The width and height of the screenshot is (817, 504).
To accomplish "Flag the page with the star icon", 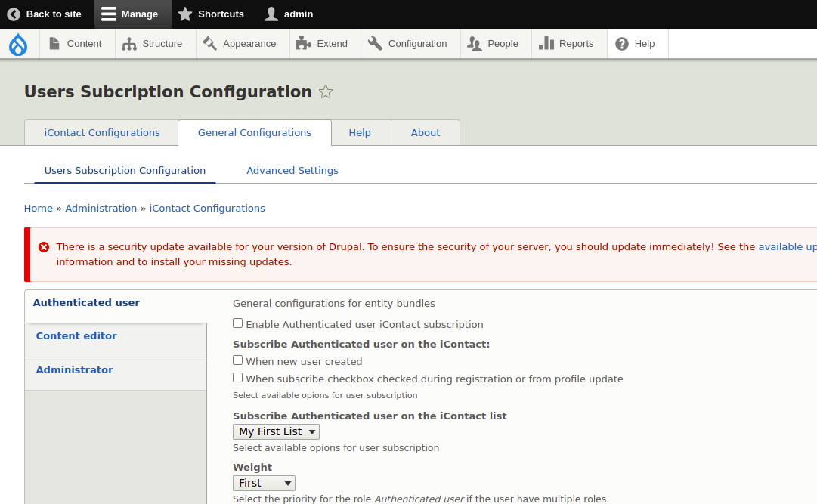I will [326, 91].
